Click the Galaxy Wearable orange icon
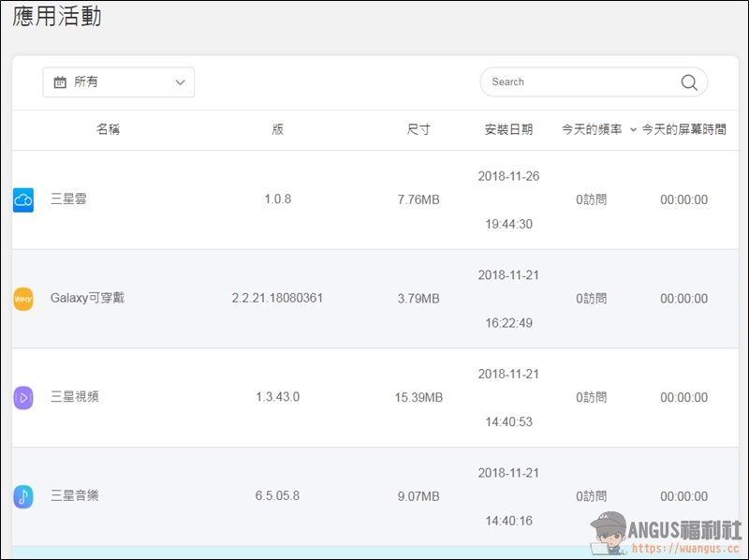This screenshot has width=749, height=560. [23, 299]
